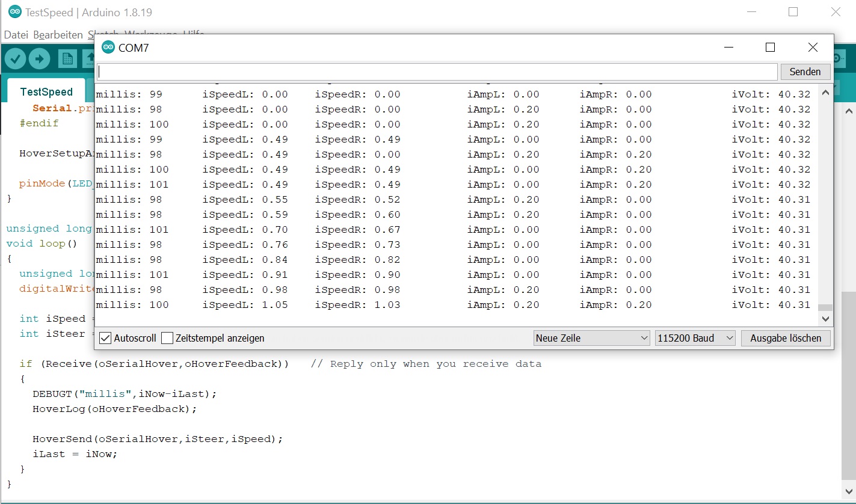Focus the serial monitor message input field
Image resolution: width=856 pixels, height=504 pixels.
[x=437, y=72]
